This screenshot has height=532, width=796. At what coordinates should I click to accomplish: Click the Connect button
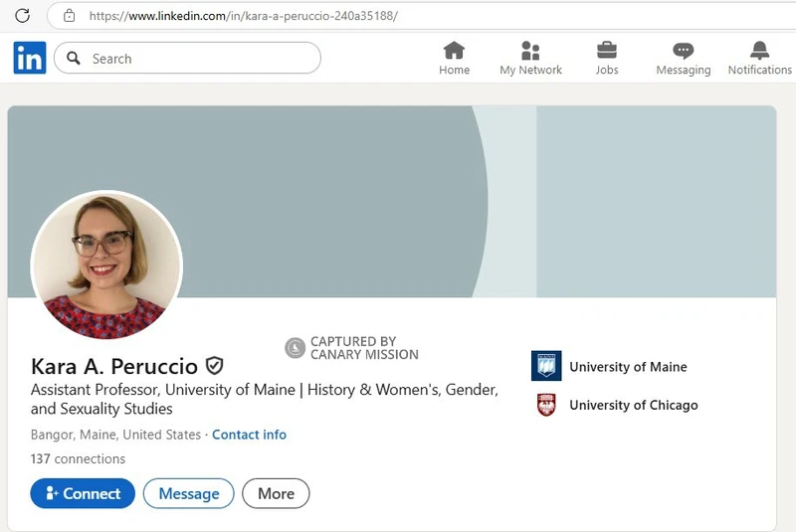83,493
